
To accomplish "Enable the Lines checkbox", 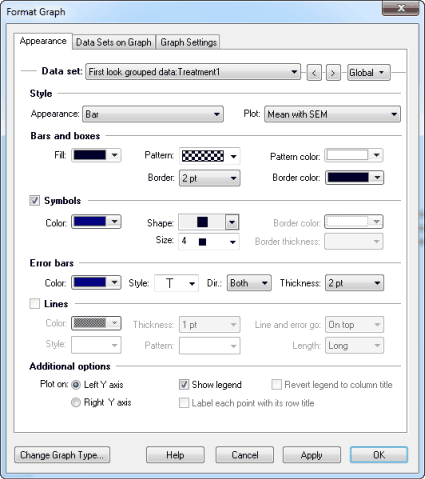I will point(34,304).
